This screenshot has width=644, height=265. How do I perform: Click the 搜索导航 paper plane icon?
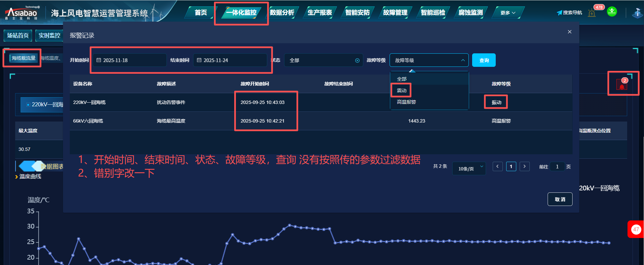[x=559, y=13]
